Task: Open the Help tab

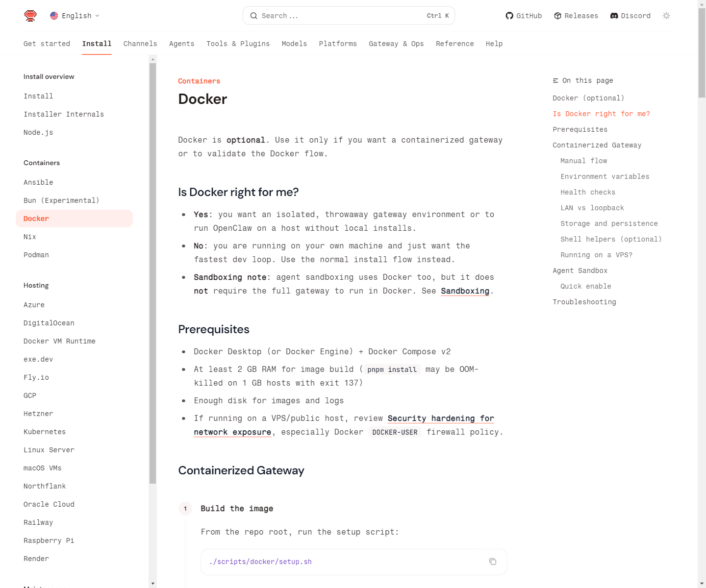Action: pyautogui.click(x=494, y=44)
